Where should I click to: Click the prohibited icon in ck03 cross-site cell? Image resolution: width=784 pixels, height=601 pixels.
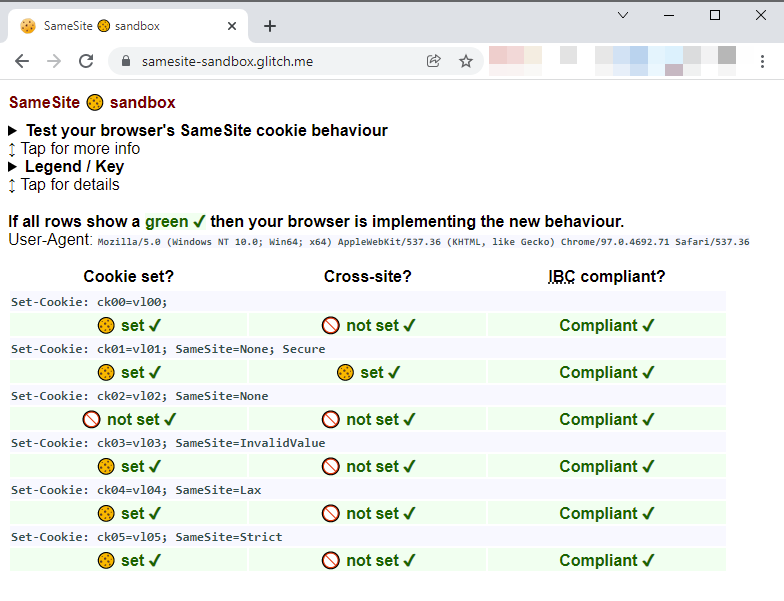tap(330, 466)
